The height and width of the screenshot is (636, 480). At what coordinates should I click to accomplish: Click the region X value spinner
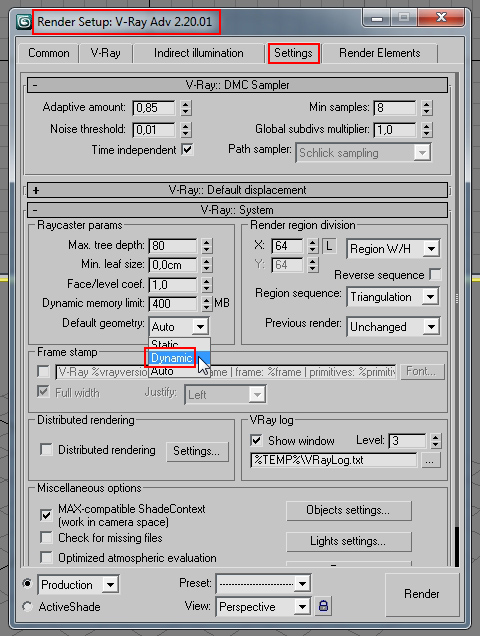coord(312,246)
